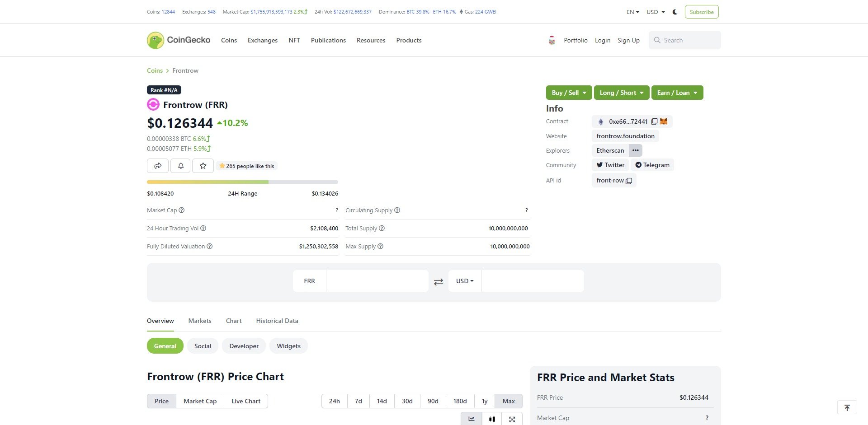The image size is (868, 425).
Task: Click Max Supply help icon
Action: 381,246
